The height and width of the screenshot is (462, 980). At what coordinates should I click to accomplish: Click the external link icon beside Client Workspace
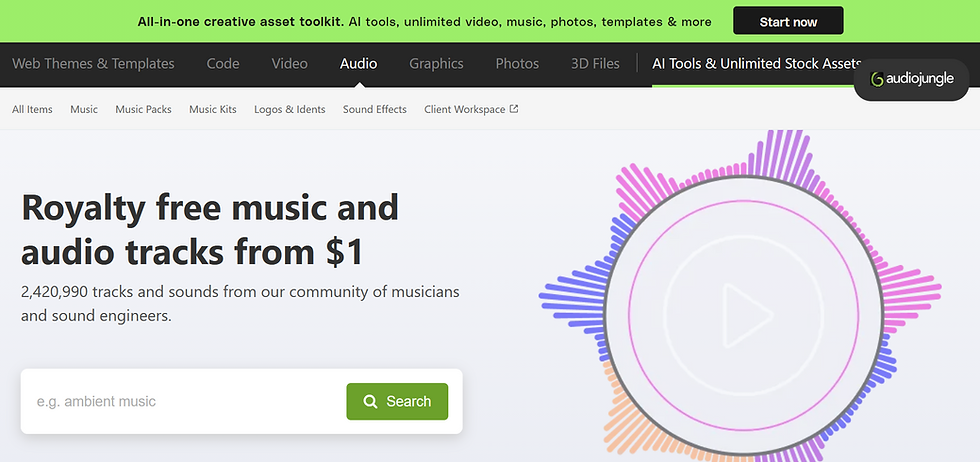[x=514, y=109]
